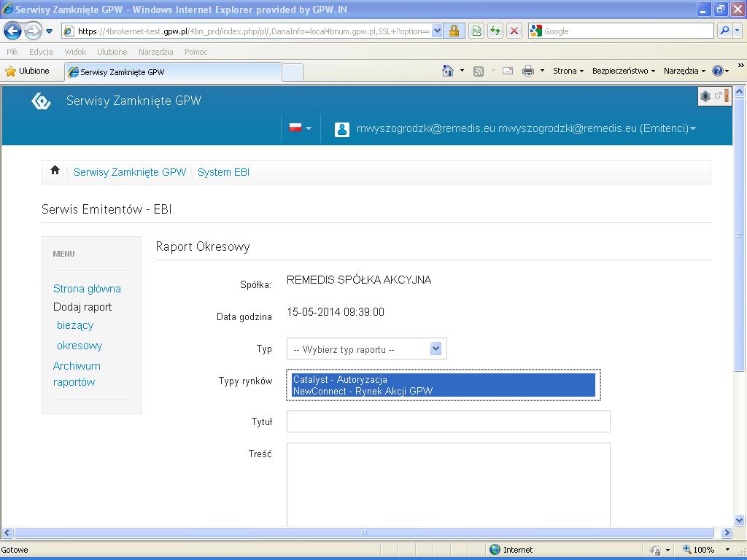Click the red Stop loading icon

point(514,31)
